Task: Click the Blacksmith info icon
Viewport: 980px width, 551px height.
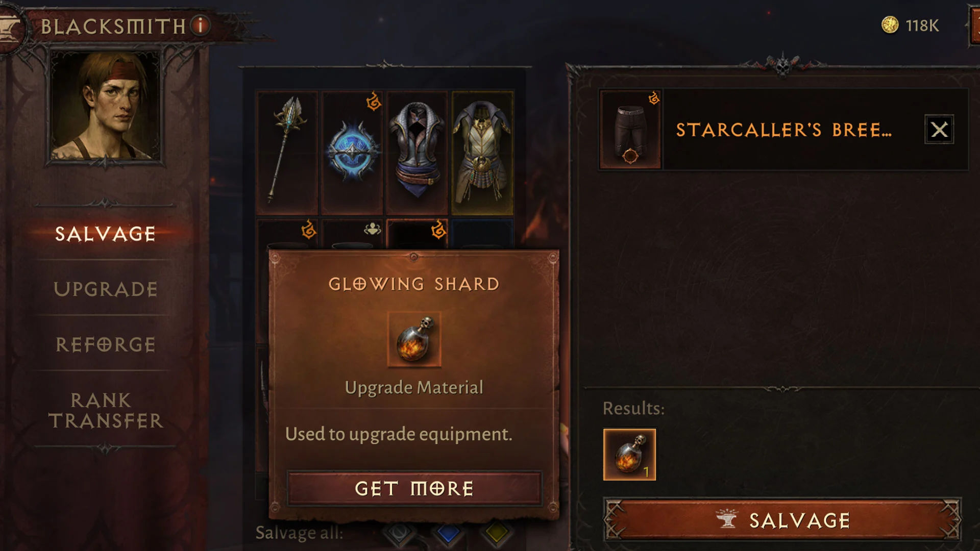Action: 201,25
